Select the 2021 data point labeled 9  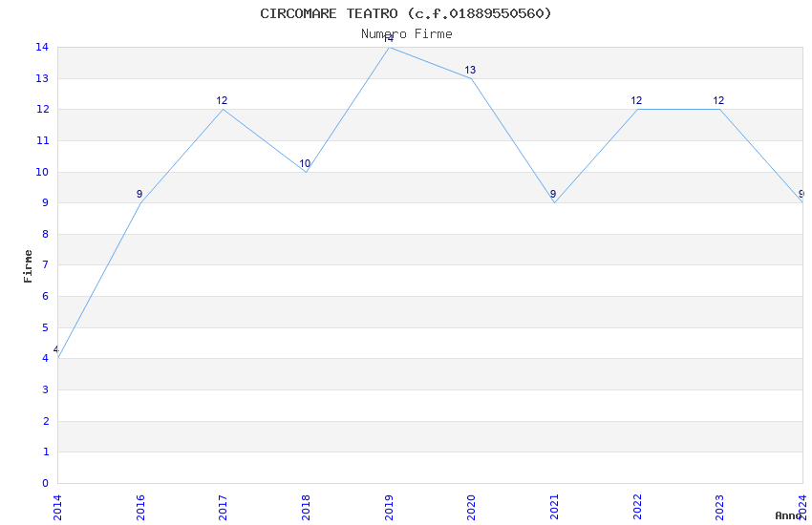click(x=553, y=194)
